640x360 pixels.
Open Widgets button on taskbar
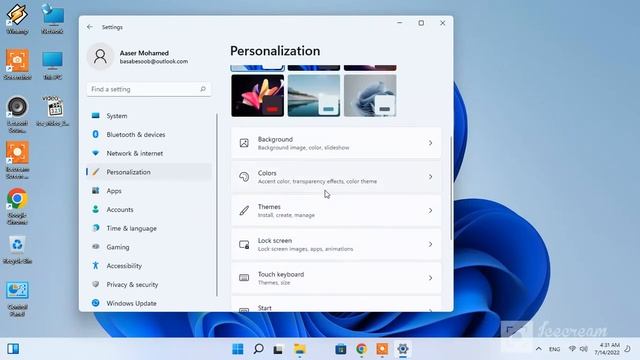pyautogui.click(x=13, y=349)
